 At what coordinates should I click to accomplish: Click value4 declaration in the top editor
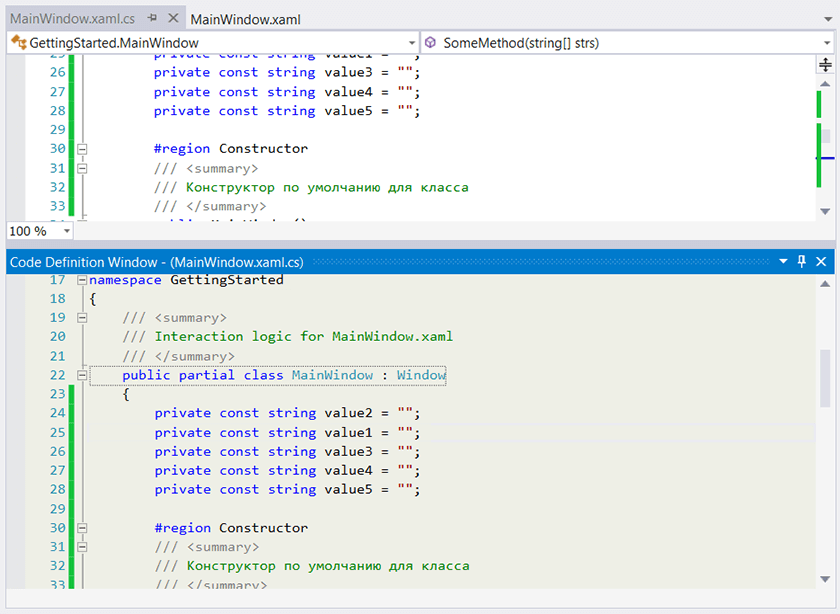click(287, 92)
